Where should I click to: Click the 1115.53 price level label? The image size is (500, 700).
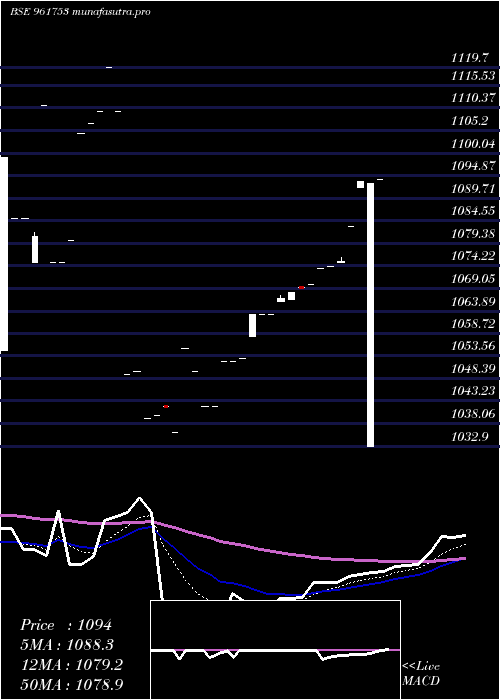tap(473, 76)
